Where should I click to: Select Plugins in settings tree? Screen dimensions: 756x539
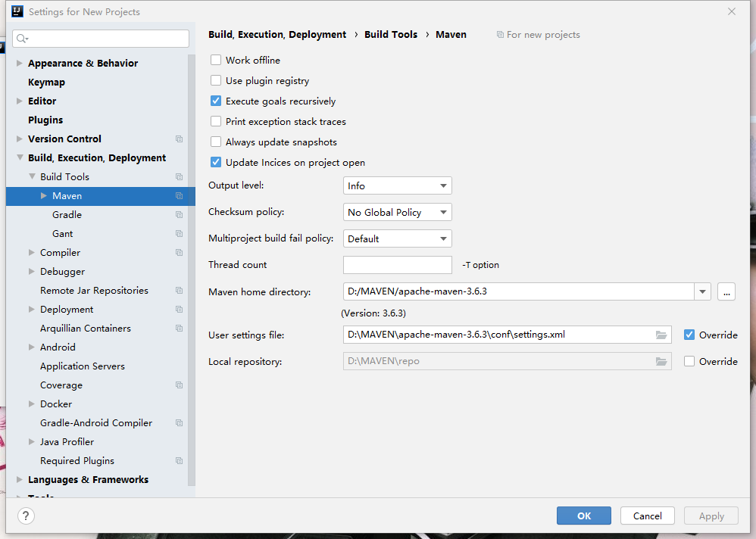[45, 120]
